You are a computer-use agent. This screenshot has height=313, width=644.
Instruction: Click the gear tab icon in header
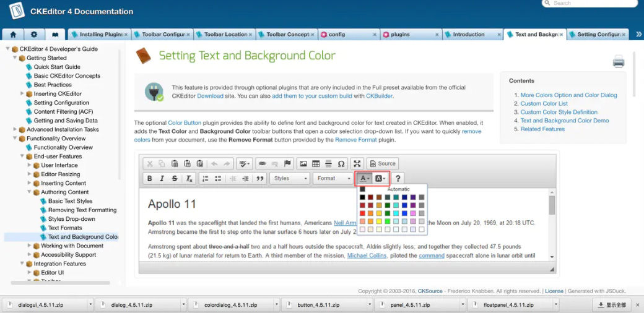pos(34,35)
